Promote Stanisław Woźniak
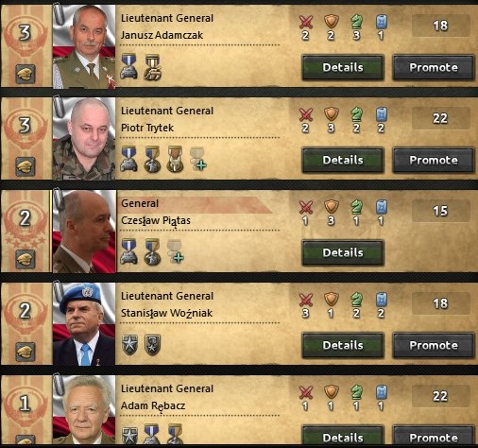This screenshot has width=478, height=448. [x=434, y=345]
